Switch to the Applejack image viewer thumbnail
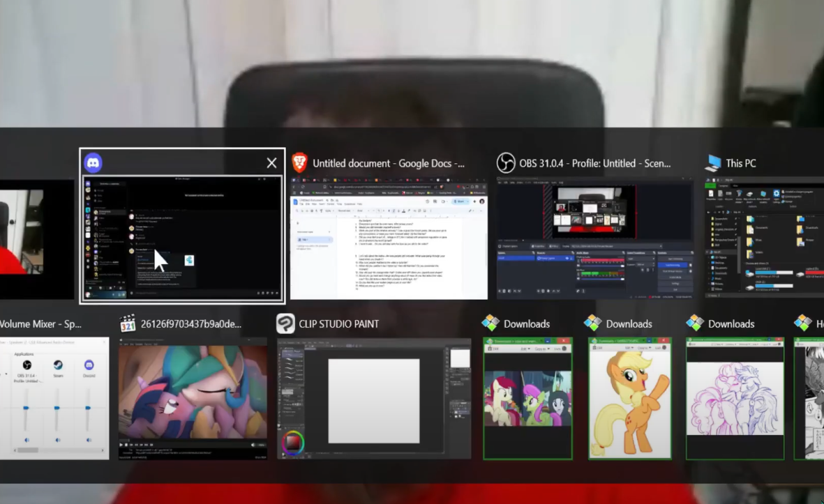Screen dimensions: 824x504 point(629,399)
